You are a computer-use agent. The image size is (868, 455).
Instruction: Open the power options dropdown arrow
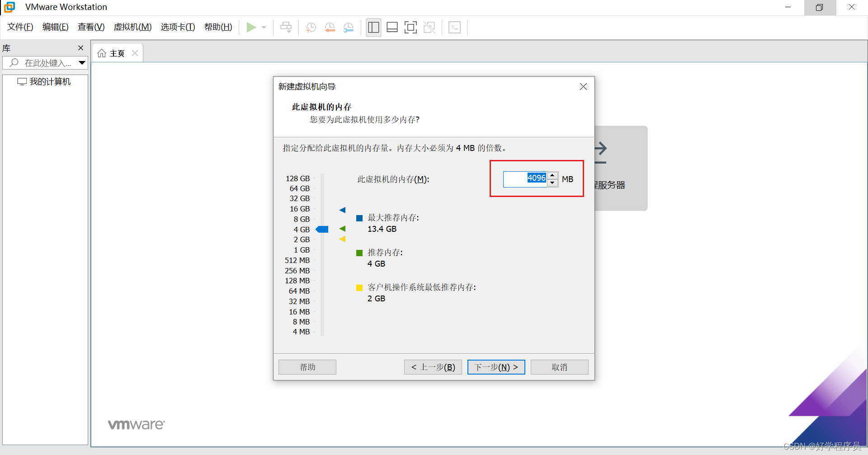(x=264, y=28)
